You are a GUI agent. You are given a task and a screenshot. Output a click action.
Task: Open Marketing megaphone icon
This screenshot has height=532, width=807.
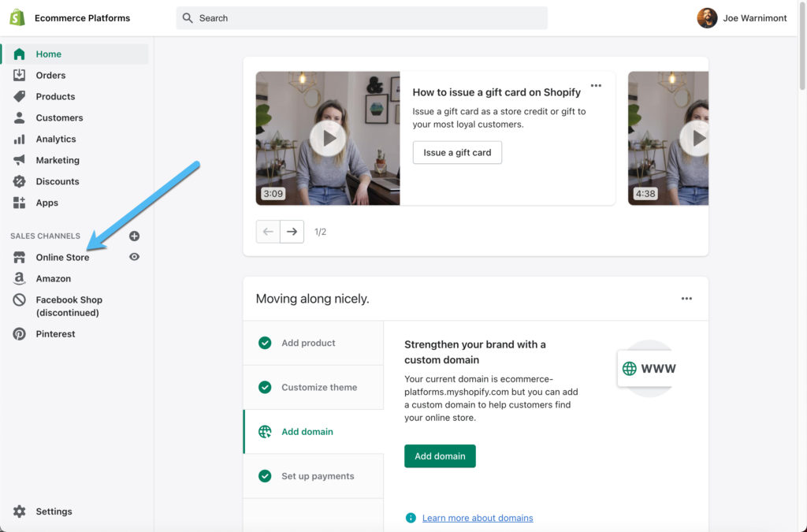click(20, 161)
